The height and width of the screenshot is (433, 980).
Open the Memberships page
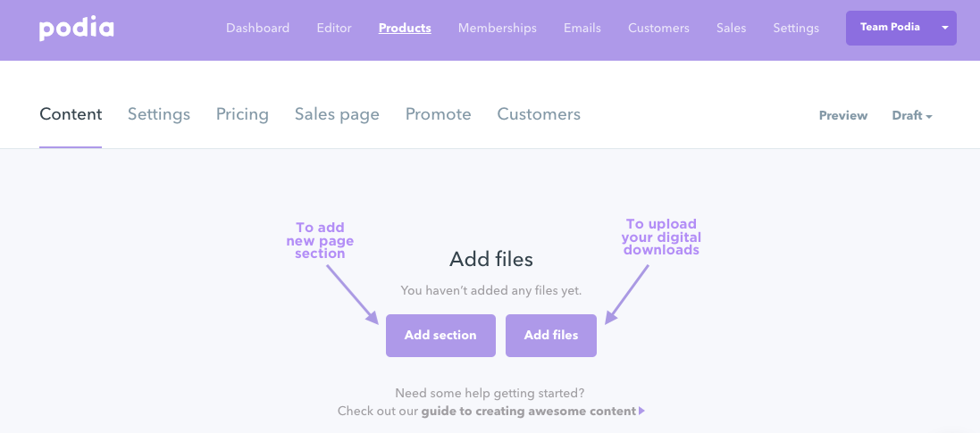(x=498, y=28)
